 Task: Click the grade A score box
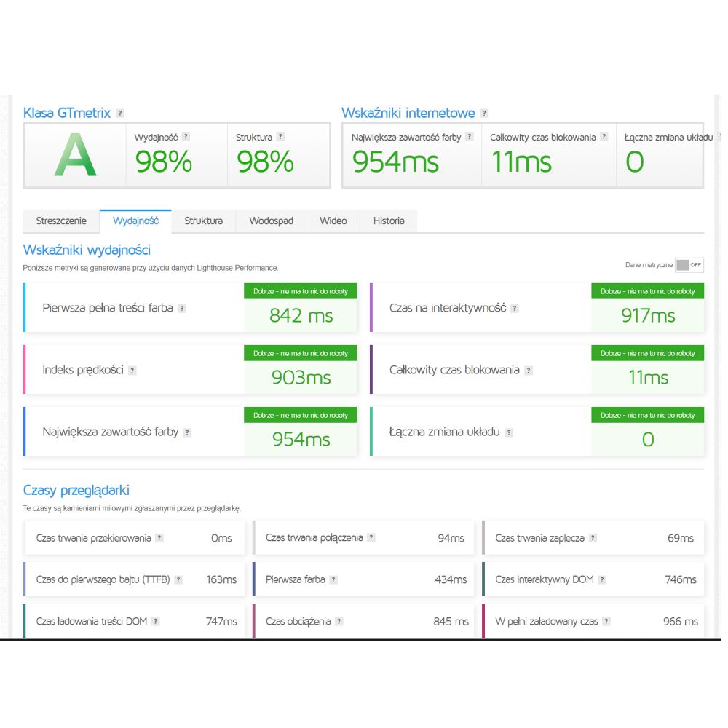[75, 156]
